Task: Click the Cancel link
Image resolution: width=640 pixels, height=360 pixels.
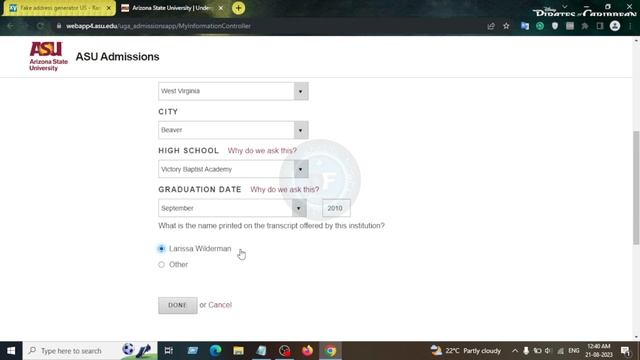Action: click(220, 305)
